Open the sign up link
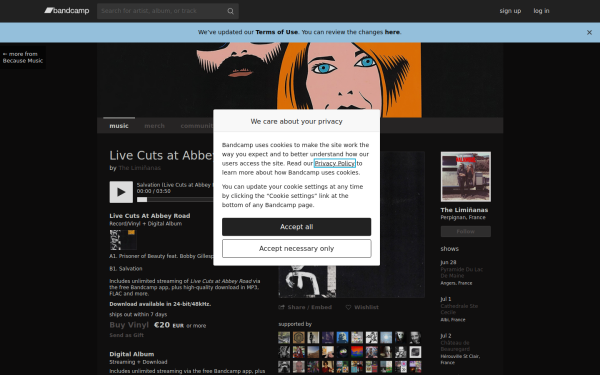The width and height of the screenshot is (600, 375). click(x=510, y=11)
